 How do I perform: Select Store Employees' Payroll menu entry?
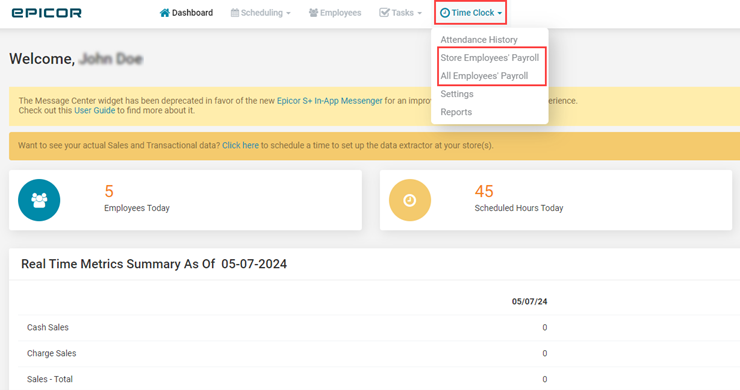[x=489, y=58]
